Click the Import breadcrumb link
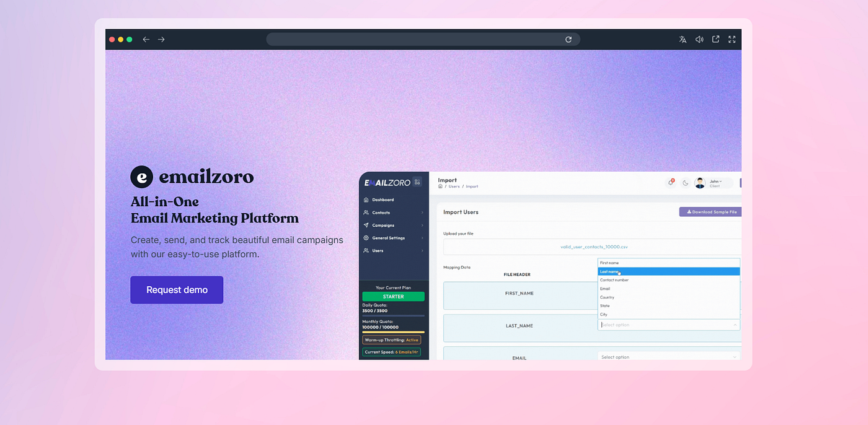Image resolution: width=868 pixels, height=425 pixels. [x=472, y=186]
